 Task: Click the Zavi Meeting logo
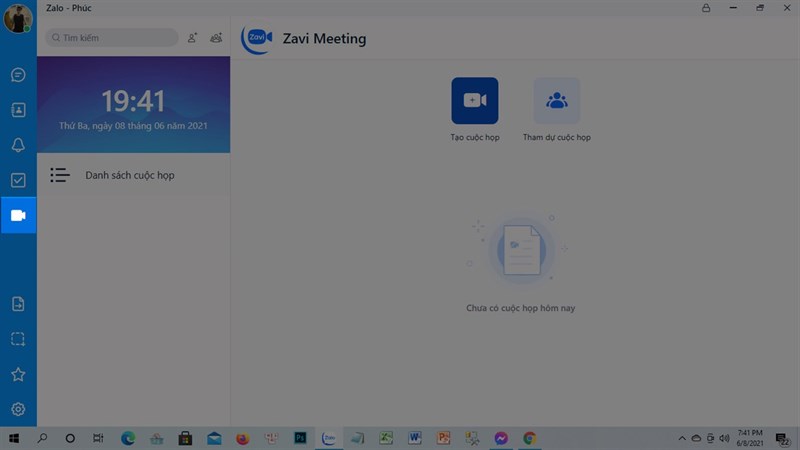coord(257,38)
